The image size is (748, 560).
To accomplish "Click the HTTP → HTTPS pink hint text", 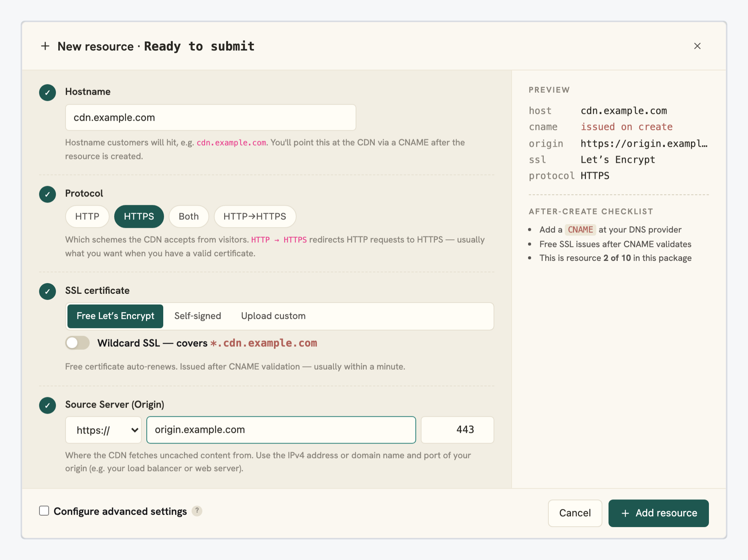I will [279, 240].
